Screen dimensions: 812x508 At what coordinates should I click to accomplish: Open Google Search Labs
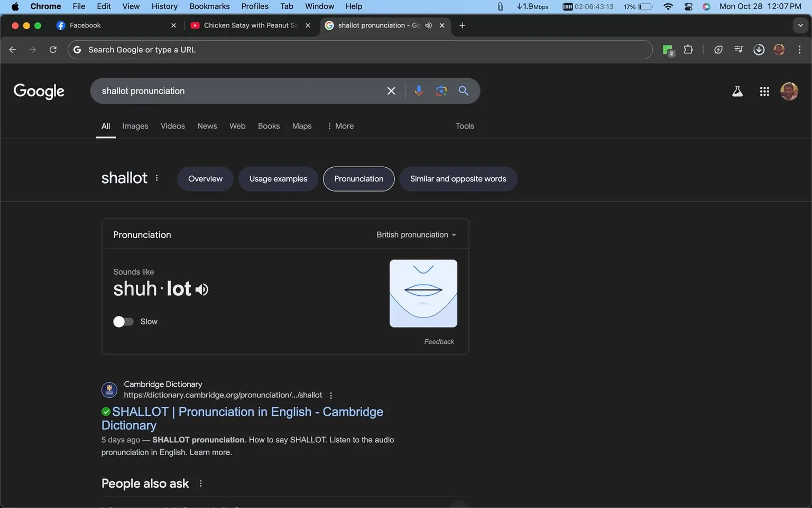pos(737,90)
